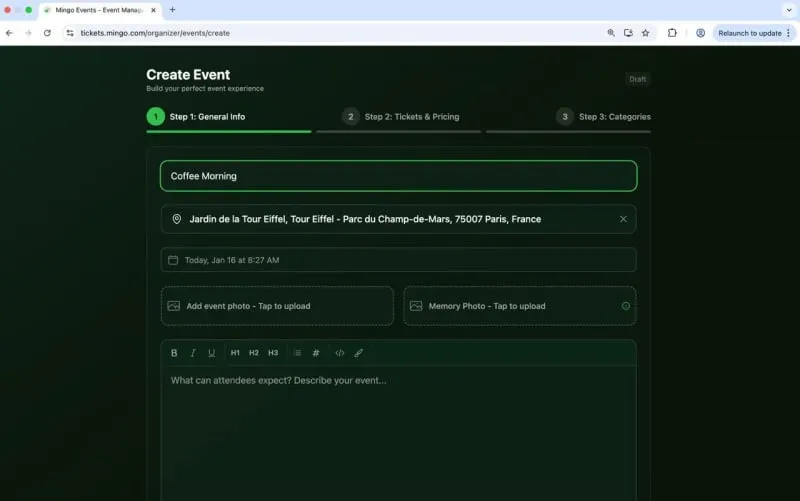Insert a hyperlink using the link icon

(x=359, y=353)
